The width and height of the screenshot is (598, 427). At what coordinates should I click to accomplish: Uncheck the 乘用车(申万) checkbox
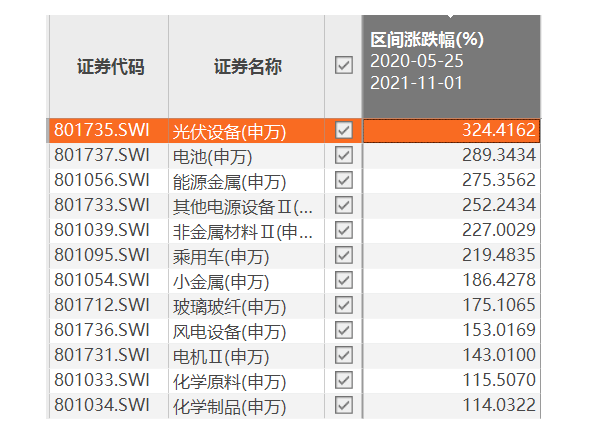(344, 255)
